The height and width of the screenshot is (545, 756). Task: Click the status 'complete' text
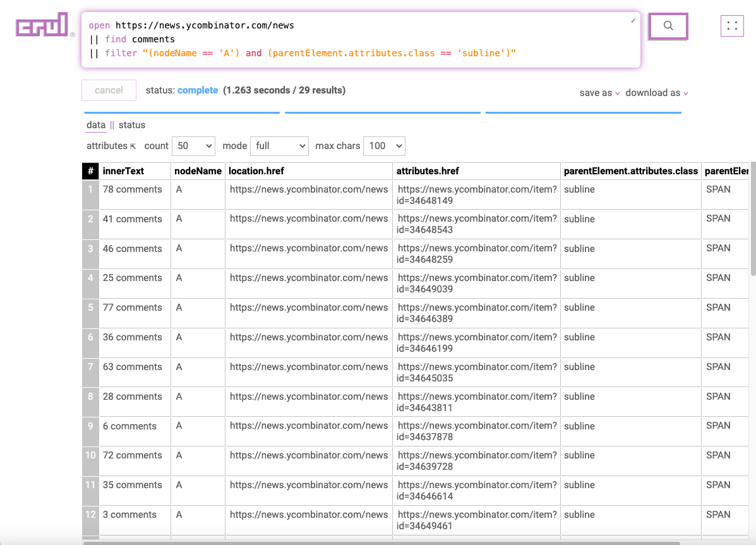tap(198, 90)
